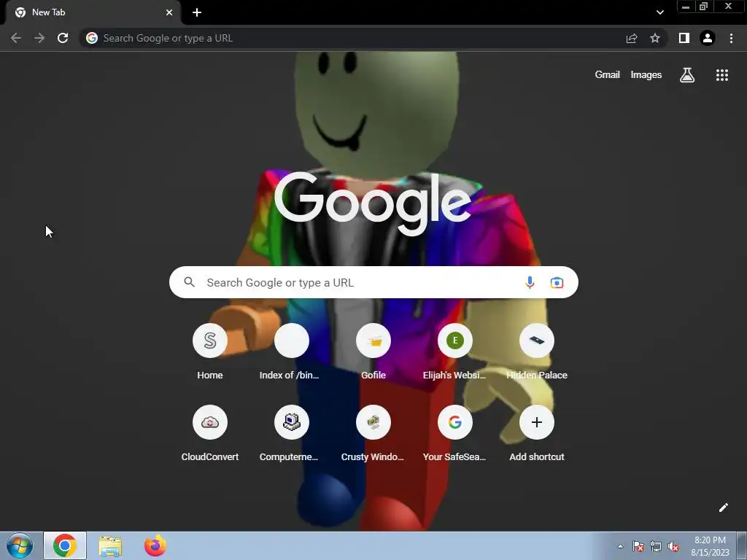This screenshot has width=747, height=560.
Task: Click the Show desktop button
Action: tap(741, 546)
